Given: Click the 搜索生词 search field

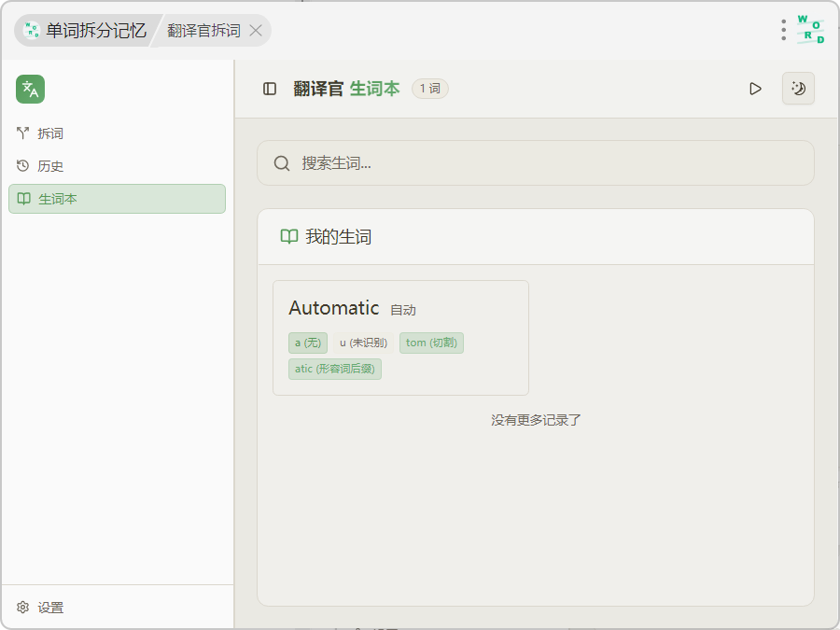Looking at the screenshot, I should click(x=551, y=163).
